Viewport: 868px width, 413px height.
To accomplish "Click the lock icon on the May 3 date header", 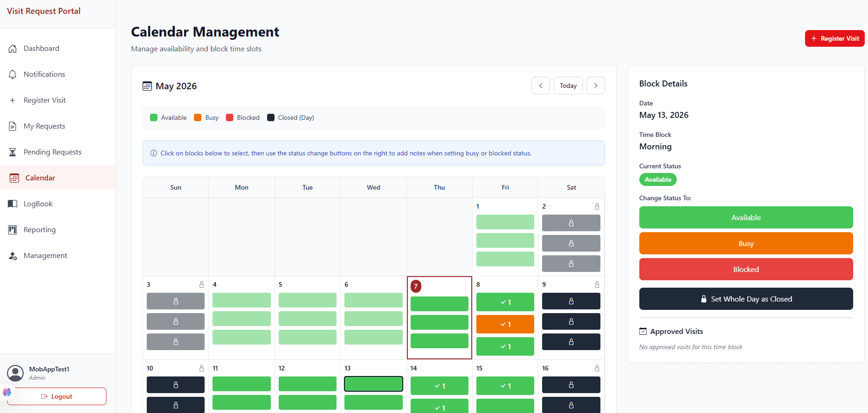I will tap(201, 284).
